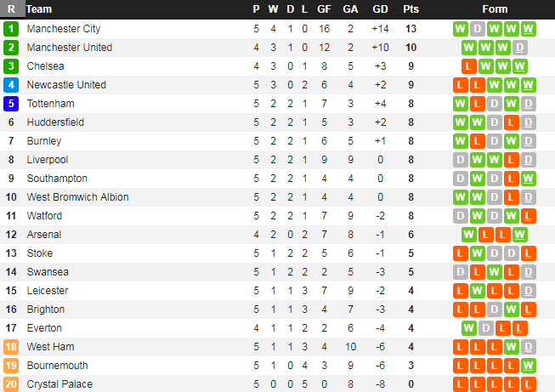Click Swansea's win form badge
Screen dimensions: 555x392
(x=495, y=272)
